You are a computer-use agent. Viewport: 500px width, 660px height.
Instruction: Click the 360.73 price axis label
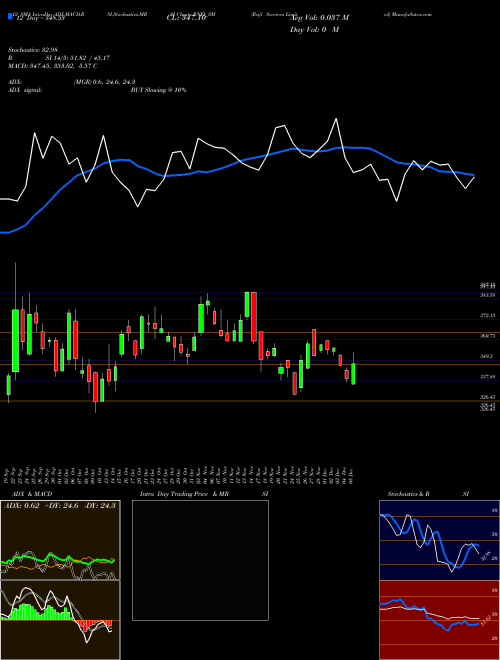[488, 336]
